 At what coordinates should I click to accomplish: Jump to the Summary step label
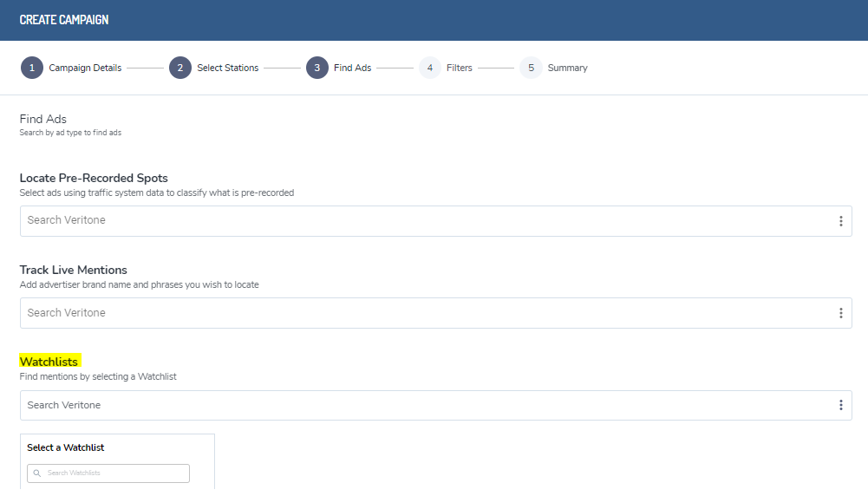(567, 68)
